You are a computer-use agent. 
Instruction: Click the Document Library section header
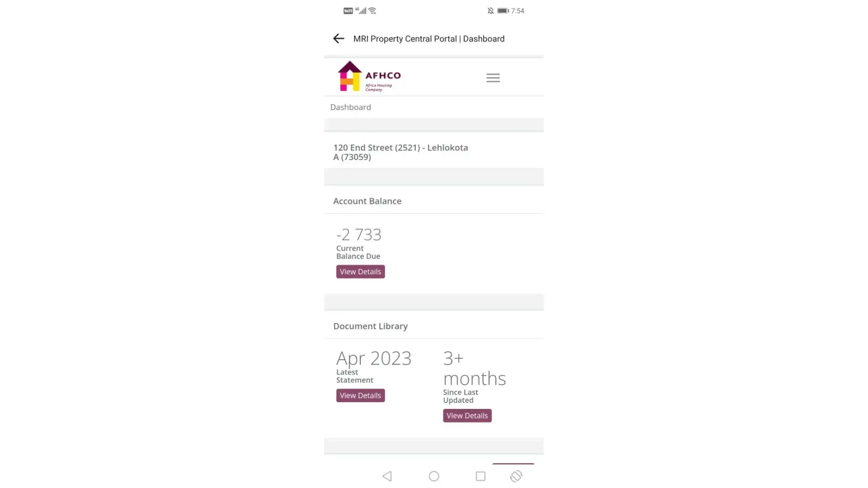click(370, 326)
